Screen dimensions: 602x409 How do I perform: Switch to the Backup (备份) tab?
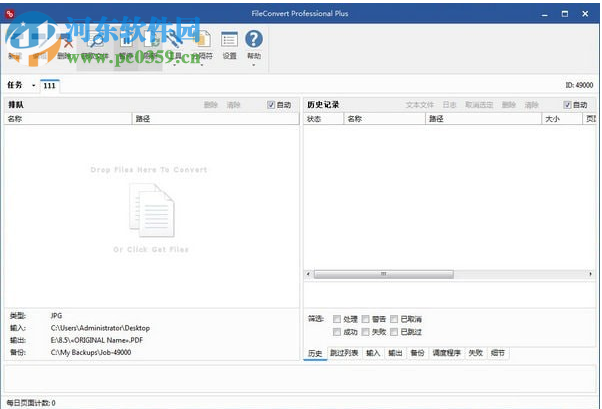(417, 353)
